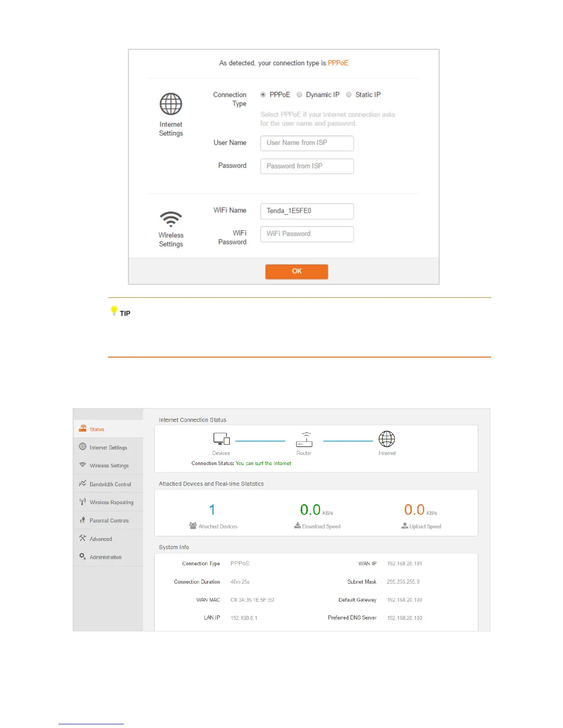
Task: Click the Subnet Mask value 255.255.255.0
Action: click(403, 582)
